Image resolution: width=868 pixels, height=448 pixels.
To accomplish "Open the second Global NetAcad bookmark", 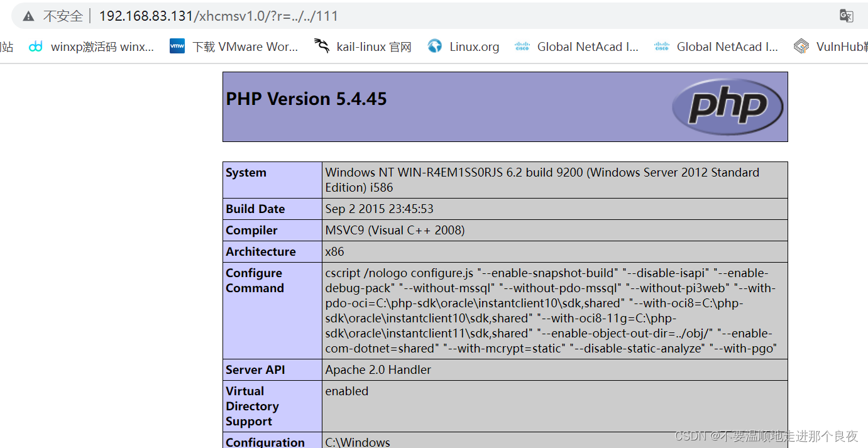I will click(727, 46).
